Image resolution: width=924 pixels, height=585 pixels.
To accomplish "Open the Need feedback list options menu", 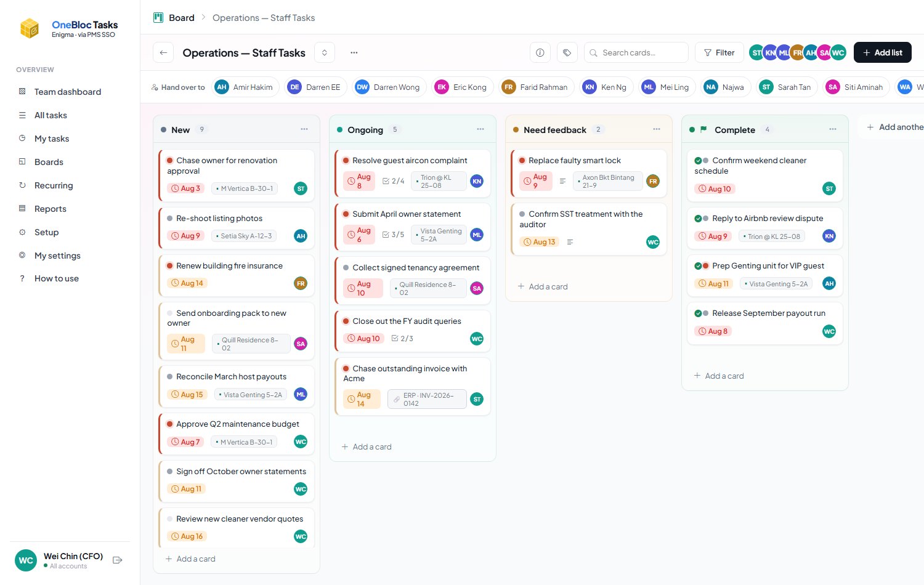I will [x=657, y=129].
